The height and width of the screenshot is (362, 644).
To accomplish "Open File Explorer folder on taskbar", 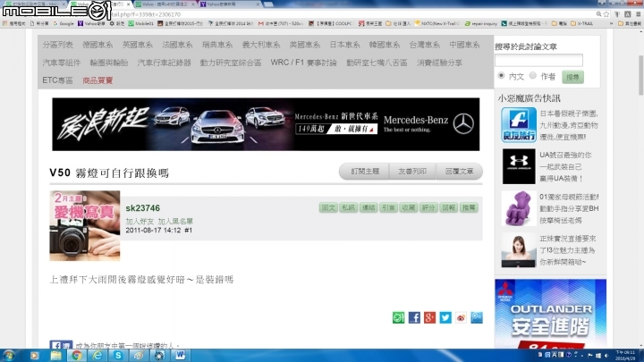I will pos(55,356).
